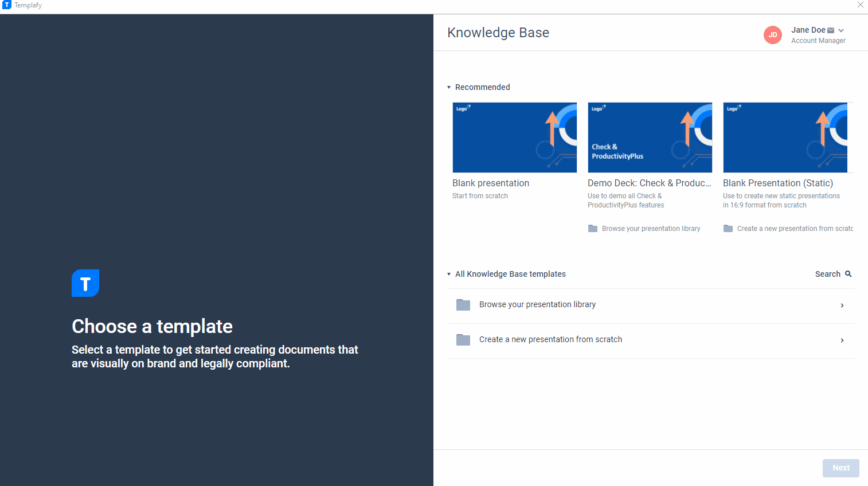Click the Account Manager role label
Image resolution: width=868 pixels, height=486 pixels.
click(x=819, y=41)
